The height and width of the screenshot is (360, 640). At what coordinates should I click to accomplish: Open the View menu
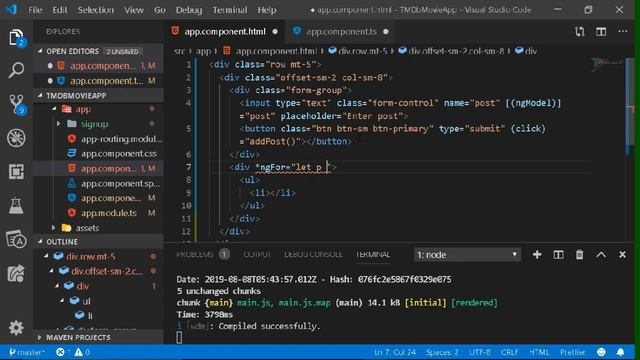click(x=134, y=10)
